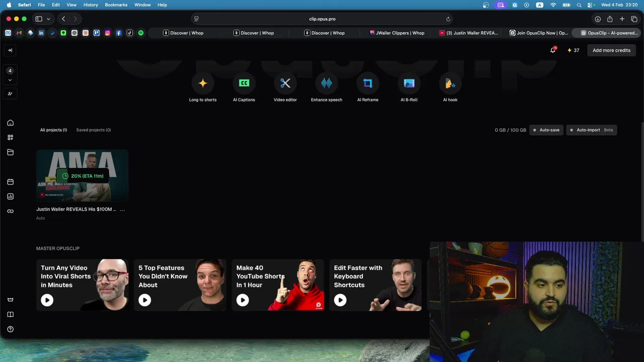
Task: Play Turn Any Video Into Viral Shorts
Action: coord(47,300)
